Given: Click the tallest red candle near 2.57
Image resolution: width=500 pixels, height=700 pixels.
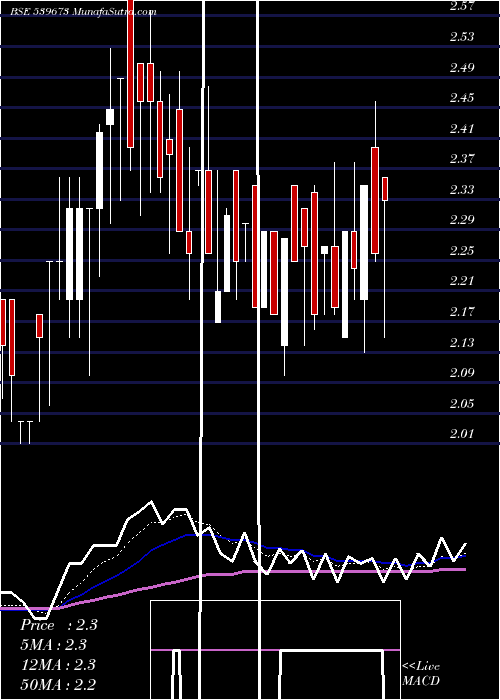Looking at the screenshot, I should (x=130, y=74).
